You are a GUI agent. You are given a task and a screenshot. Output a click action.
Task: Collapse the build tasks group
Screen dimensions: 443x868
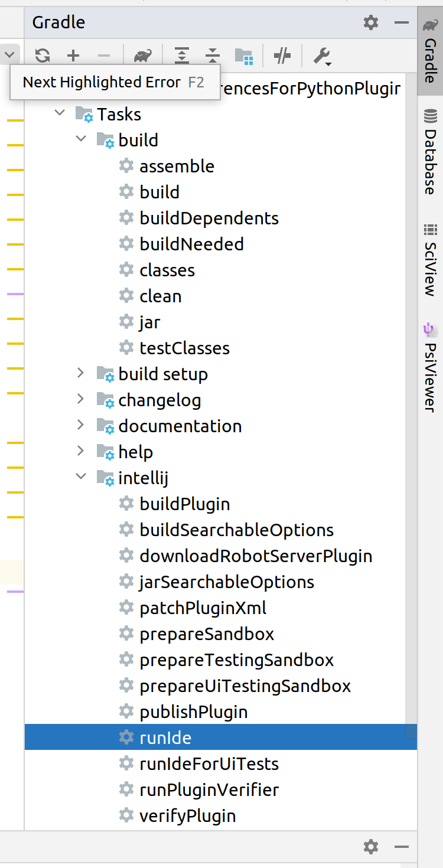pyautogui.click(x=81, y=140)
